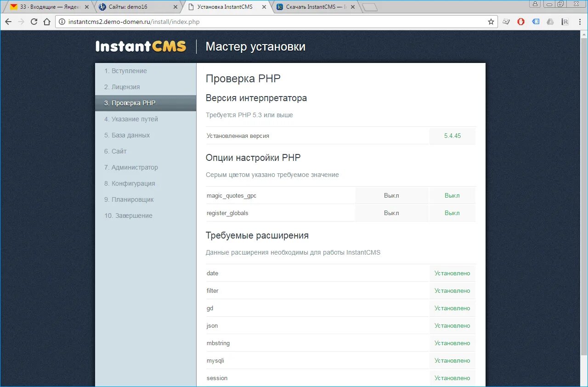
Task: Click the green Выкл value for magic_quotes_gpc
Action: click(452, 195)
